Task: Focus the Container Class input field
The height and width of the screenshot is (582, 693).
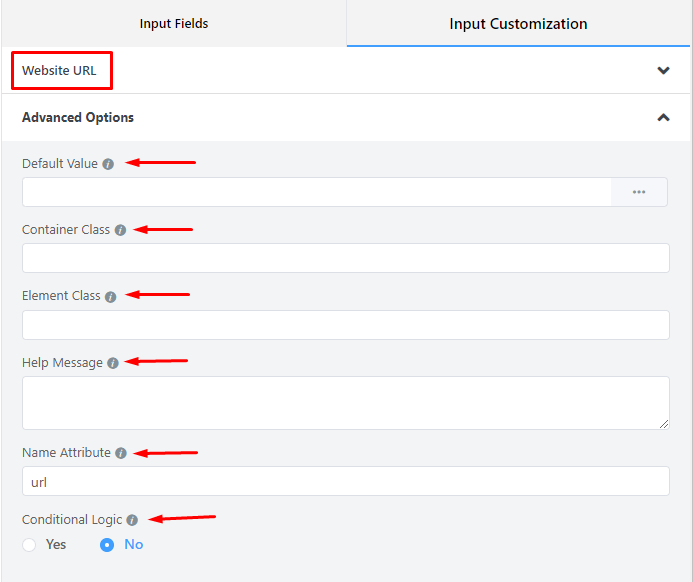Action: pyautogui.click(x=345, y=258)
